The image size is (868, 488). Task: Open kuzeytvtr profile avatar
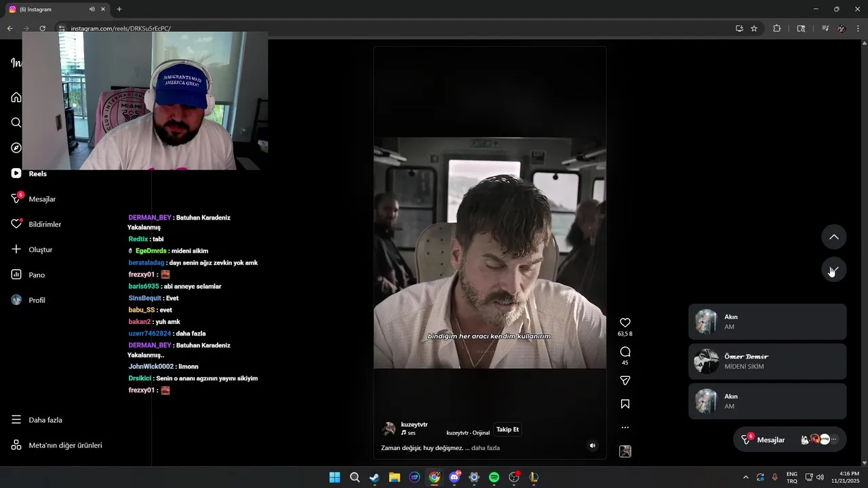pyautogui.click(x=389, y=428)
